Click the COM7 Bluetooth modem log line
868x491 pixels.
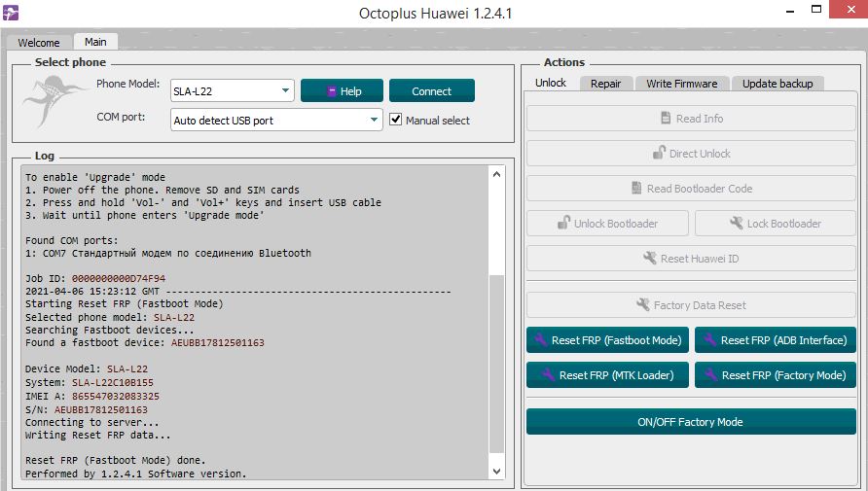(168, 253)
